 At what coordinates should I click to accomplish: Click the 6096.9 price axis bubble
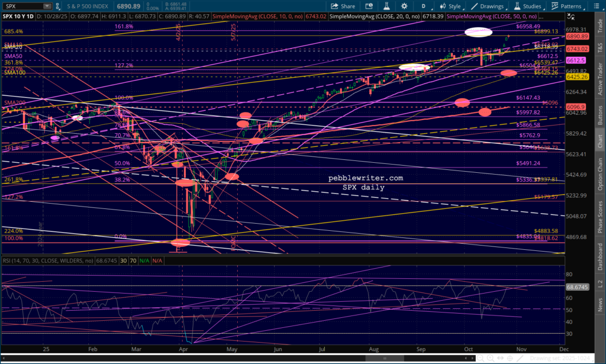(x=576, y=107)
